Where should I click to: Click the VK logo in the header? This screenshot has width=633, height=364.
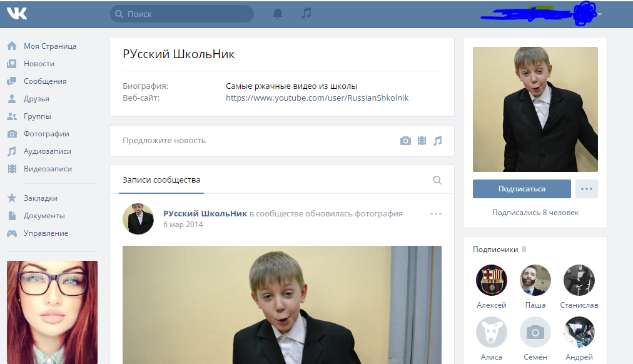(17, 14)
